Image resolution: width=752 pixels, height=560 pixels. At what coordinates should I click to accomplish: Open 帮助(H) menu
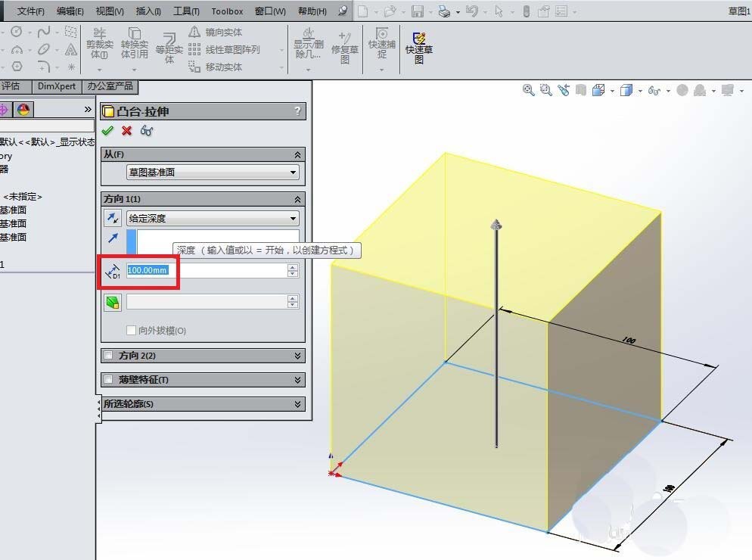click(312, 11)
